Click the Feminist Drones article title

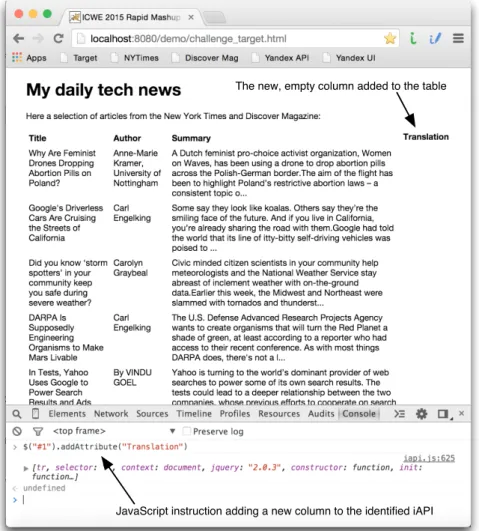point(62,168)
